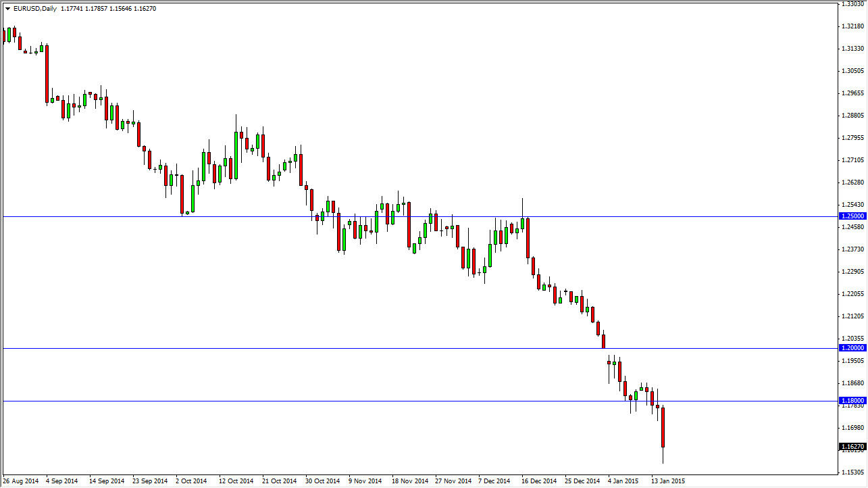Screen dimensions: 868x488
Task: Click the 26 Aug 2014 date label
Action: tap(21, 481)
